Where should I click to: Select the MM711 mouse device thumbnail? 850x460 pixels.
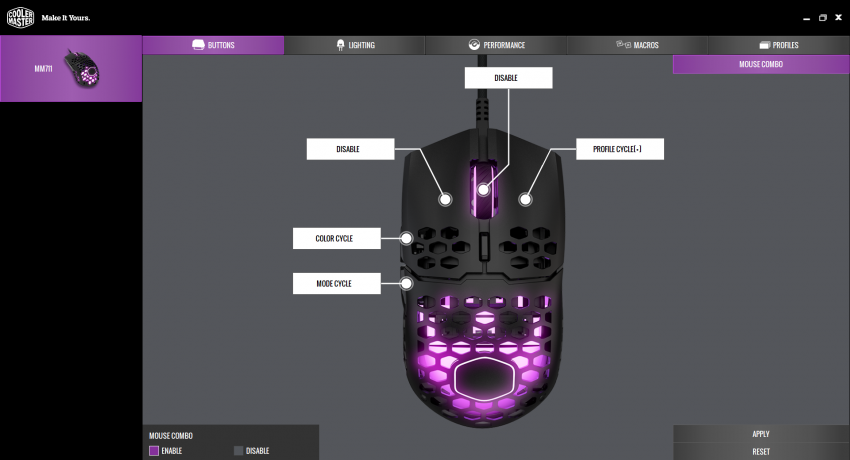tap(82, 67)
